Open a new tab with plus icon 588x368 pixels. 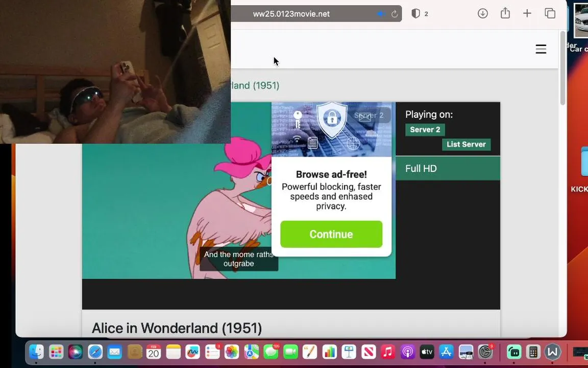click(527, 13)
